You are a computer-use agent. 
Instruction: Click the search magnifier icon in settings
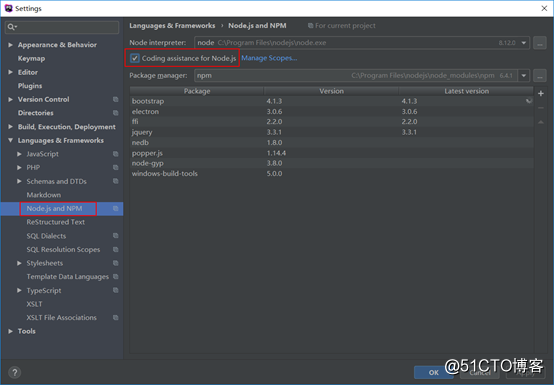12,27
